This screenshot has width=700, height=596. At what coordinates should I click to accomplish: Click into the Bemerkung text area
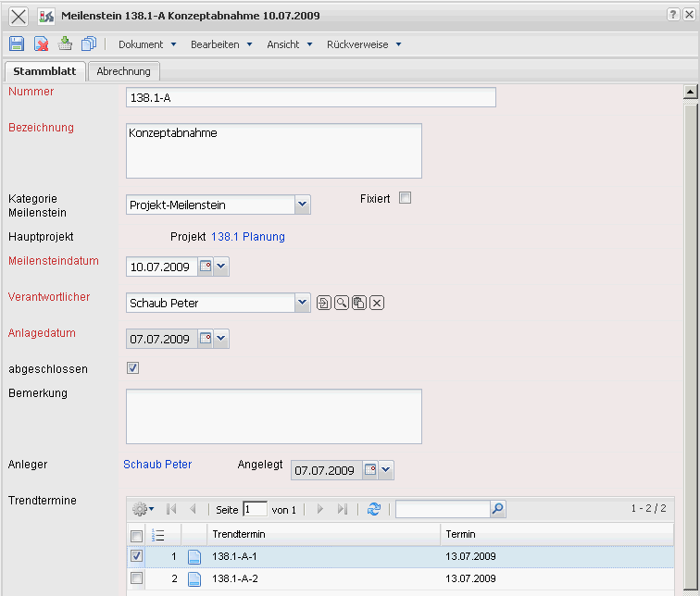click(x=273, y=416)
